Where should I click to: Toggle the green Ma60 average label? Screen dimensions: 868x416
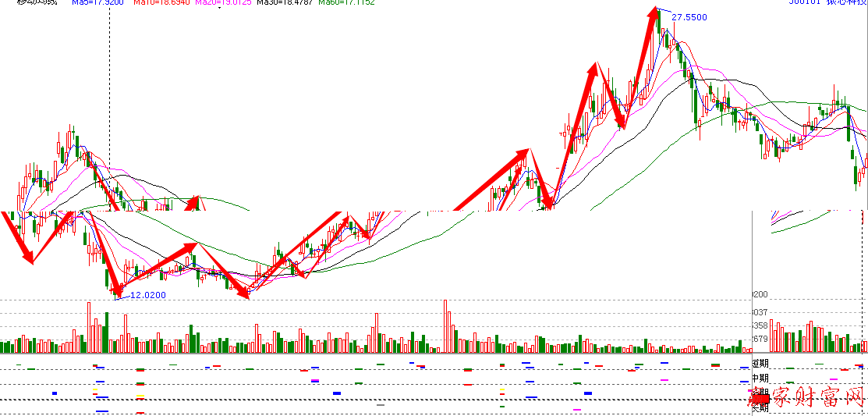point(345,2)
